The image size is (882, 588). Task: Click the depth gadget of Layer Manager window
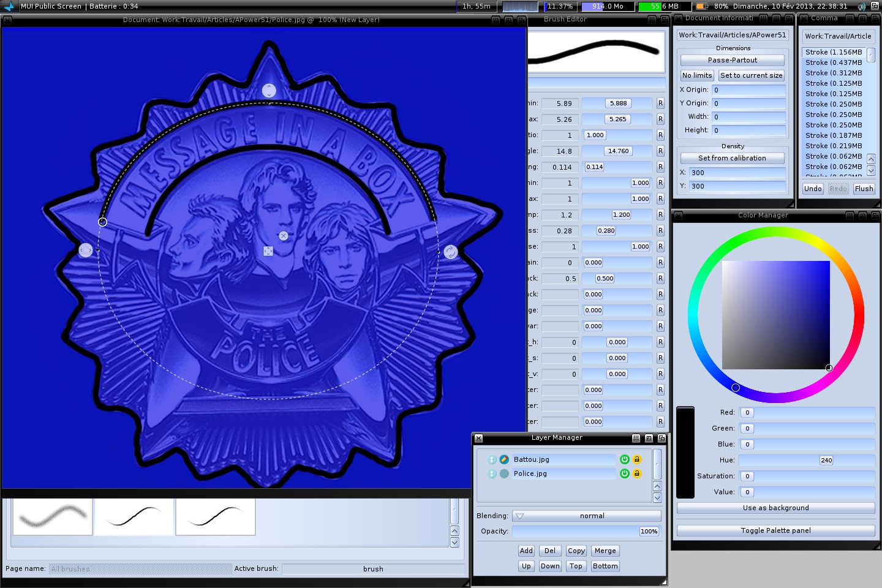661,439
